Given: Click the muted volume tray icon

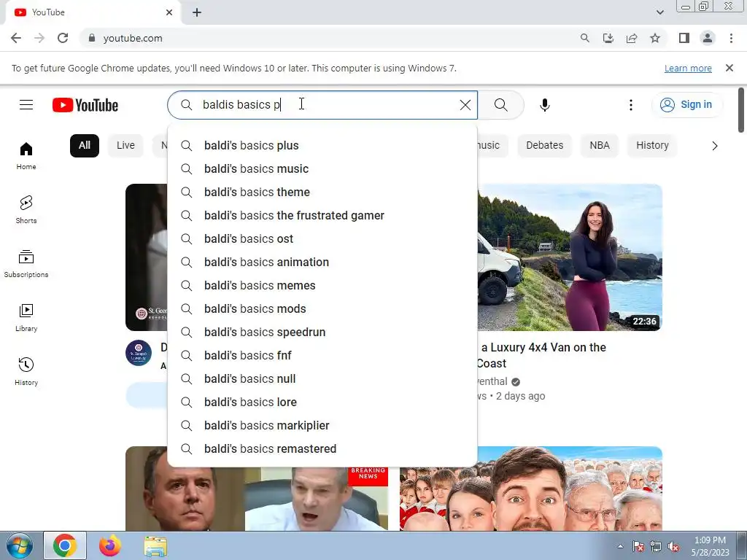Looking at the screenshot, I should (673, 547).
